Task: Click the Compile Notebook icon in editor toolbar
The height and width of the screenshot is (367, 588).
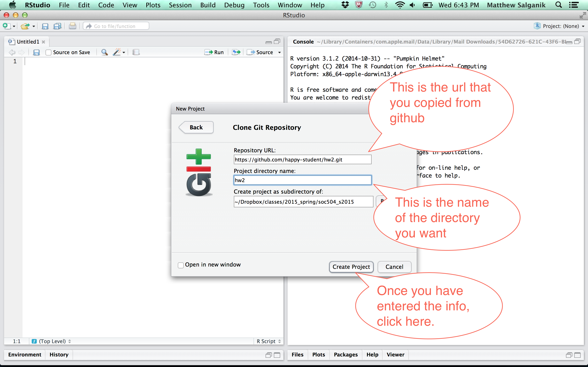Action: click(x=136, y=52)
